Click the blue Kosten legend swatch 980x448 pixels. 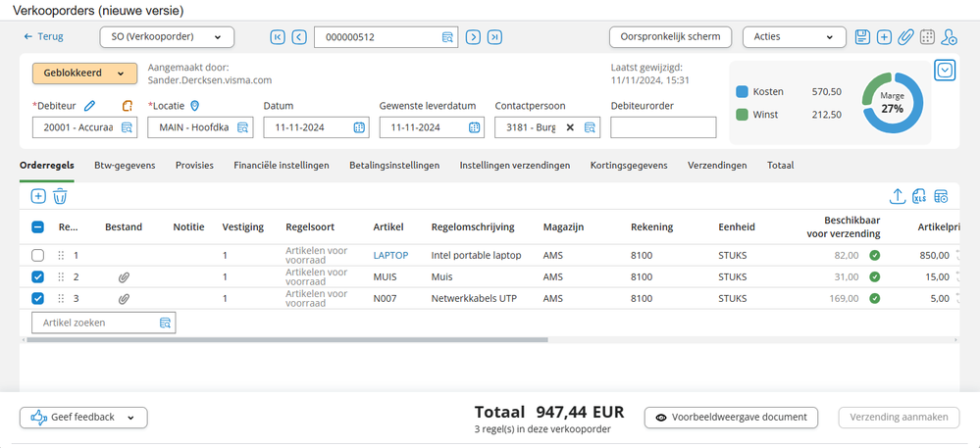[742, 92]
